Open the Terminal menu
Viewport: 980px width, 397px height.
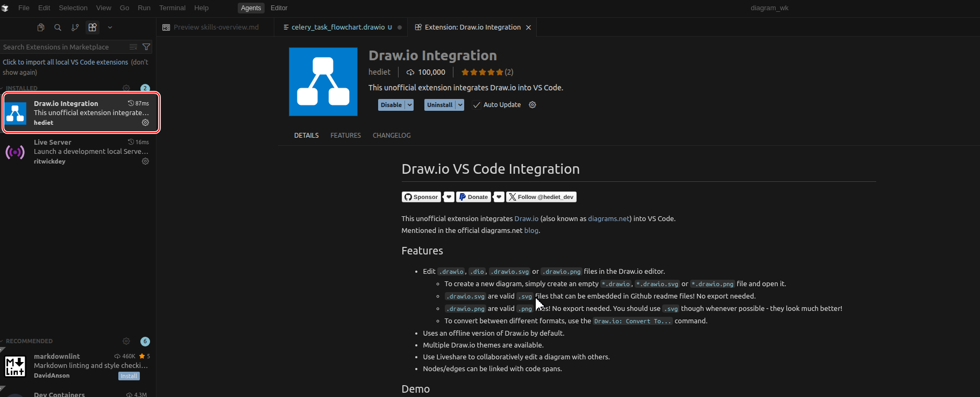pos(172,8)
